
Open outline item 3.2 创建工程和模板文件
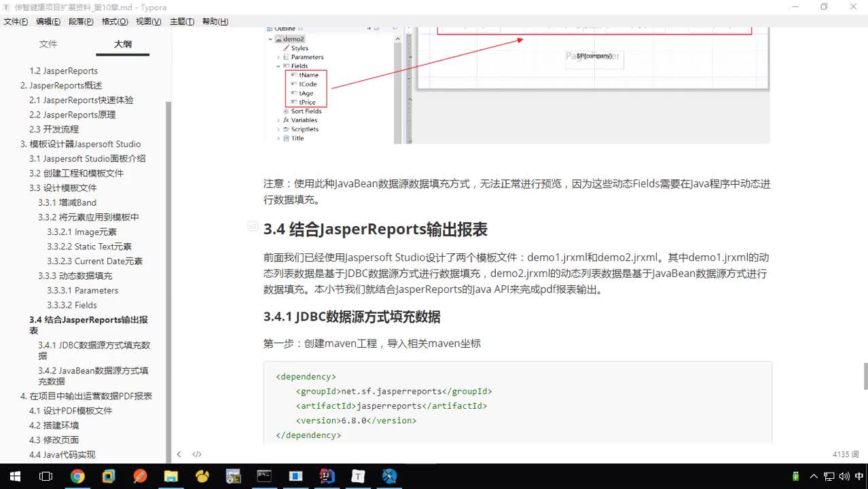76,173
